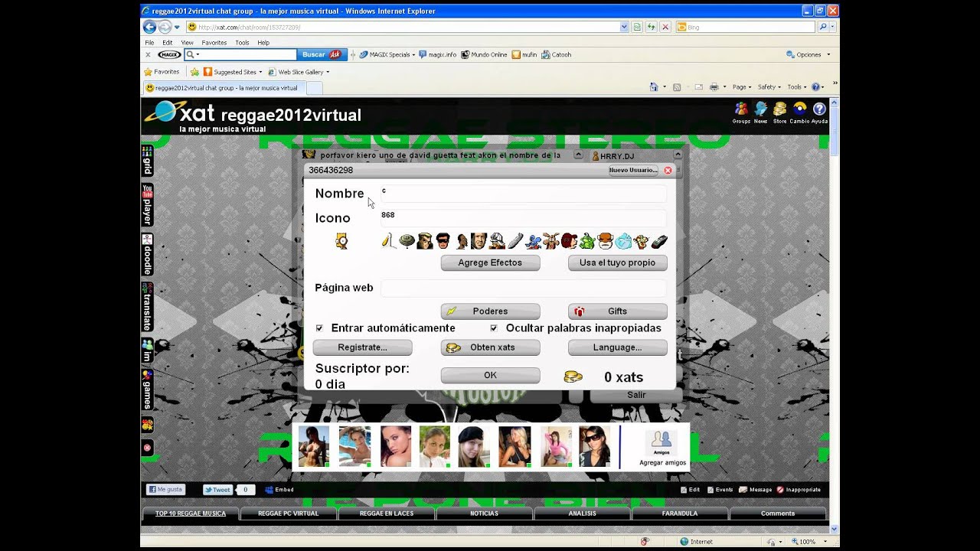The image size is (980, 551).
Task: Refresh the page in Internet Explorer
Action: [651, 27]
